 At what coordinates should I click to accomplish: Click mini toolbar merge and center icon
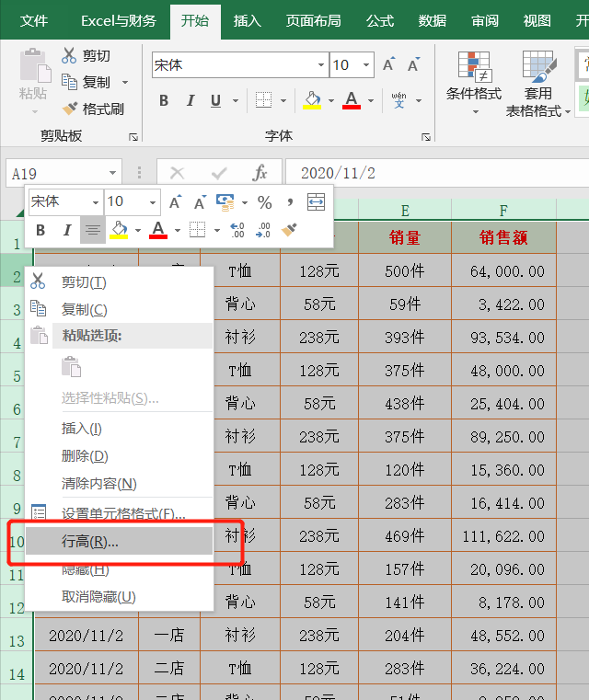click(317, 202)
